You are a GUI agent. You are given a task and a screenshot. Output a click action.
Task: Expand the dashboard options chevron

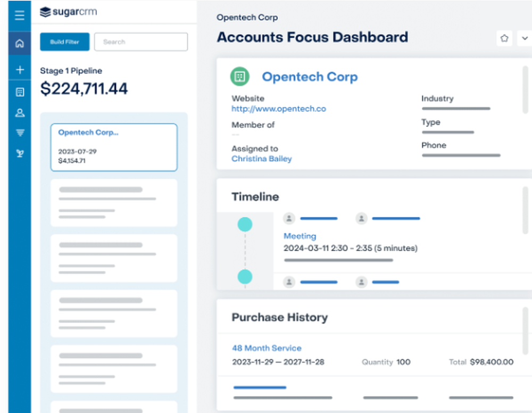[x=525, y=38]
